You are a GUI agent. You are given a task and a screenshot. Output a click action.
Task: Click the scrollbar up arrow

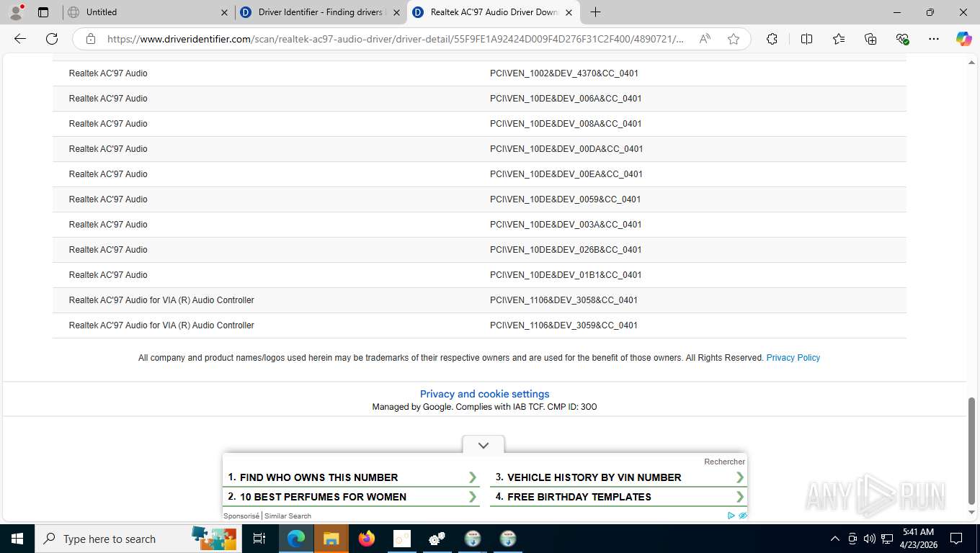coord(971,63)
